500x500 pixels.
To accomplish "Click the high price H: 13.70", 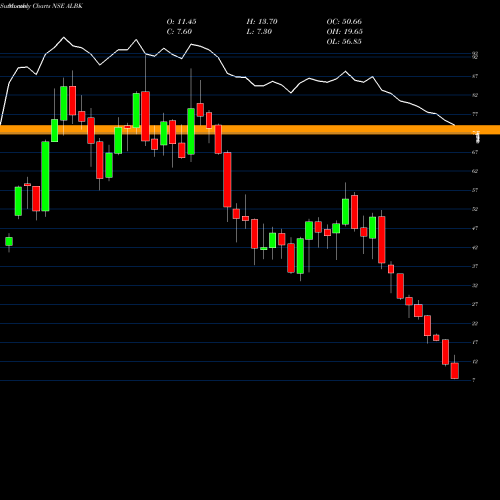I will point(262,22).
